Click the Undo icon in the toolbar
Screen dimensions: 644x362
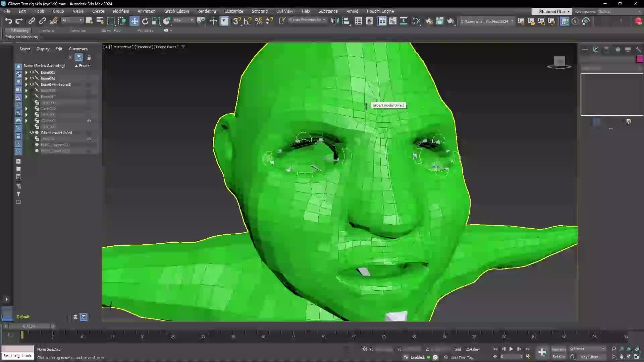8,21
